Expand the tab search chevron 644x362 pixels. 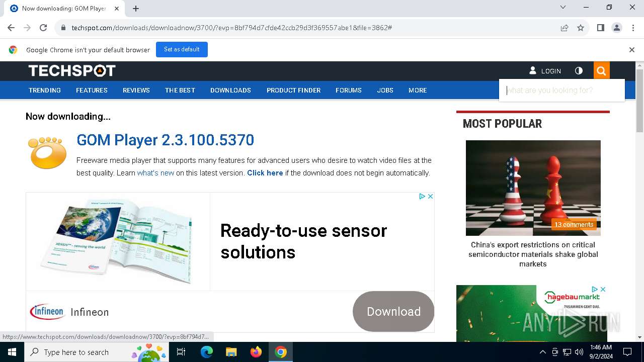tap(563, 8)
